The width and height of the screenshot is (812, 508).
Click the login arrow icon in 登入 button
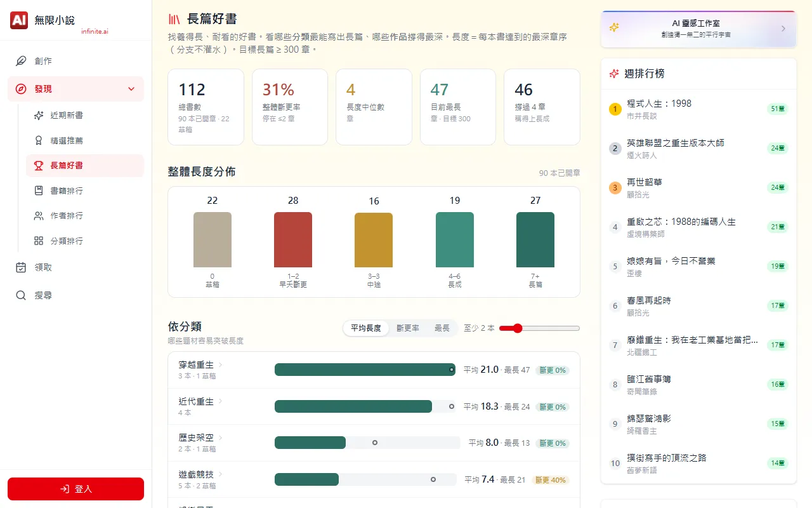pyautogui.click(x=65, y=489)
